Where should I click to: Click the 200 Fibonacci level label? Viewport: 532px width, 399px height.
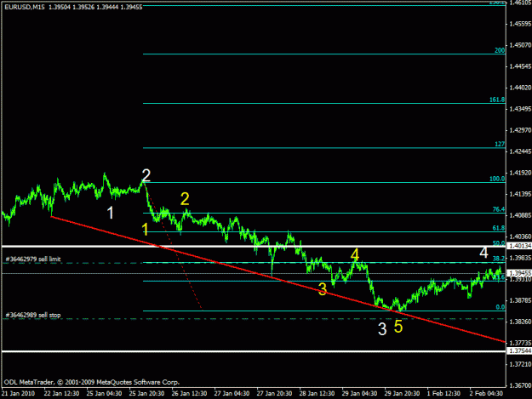(500, 50)
